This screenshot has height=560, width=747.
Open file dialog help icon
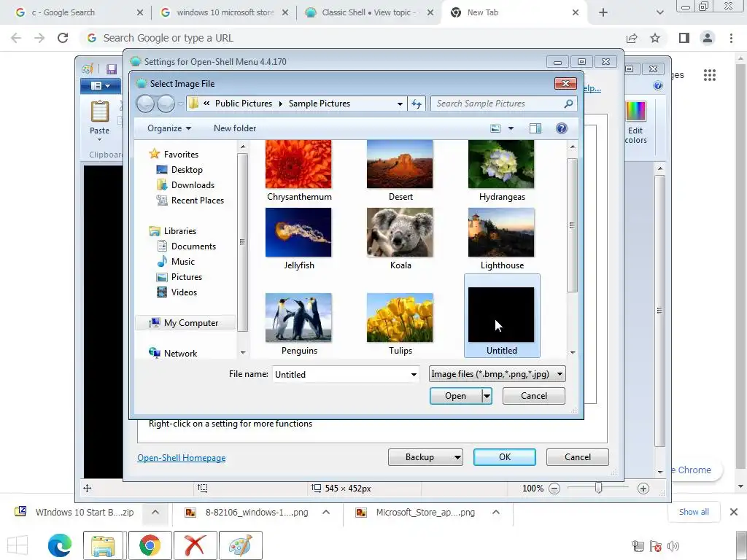(562, 128)
